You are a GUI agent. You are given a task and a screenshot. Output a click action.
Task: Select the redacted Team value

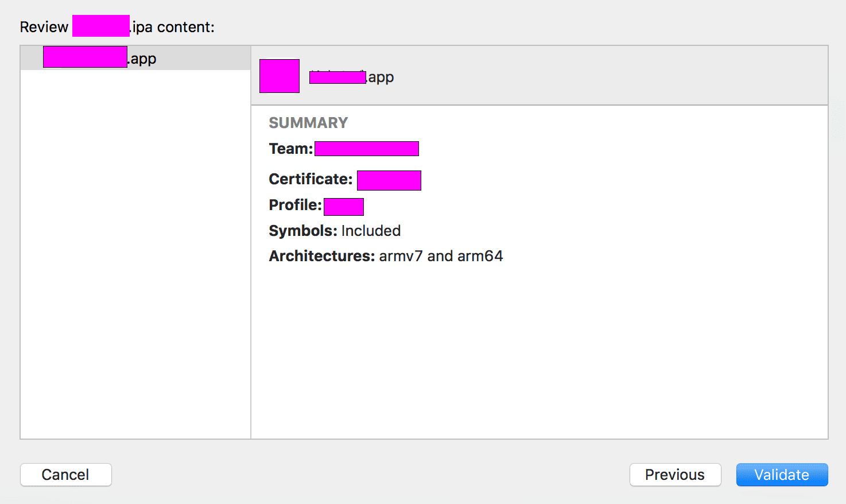point(367,149)
